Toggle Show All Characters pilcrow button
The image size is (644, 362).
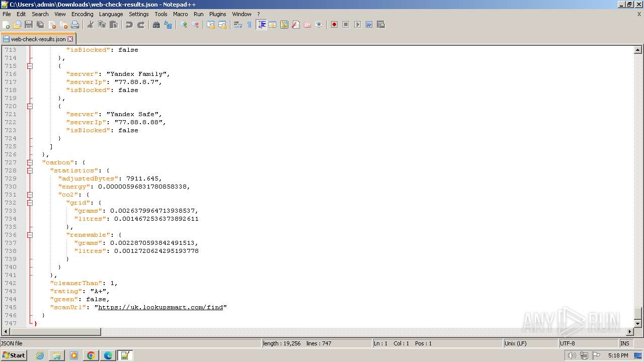pyautogui.click(x=250, y=25)
